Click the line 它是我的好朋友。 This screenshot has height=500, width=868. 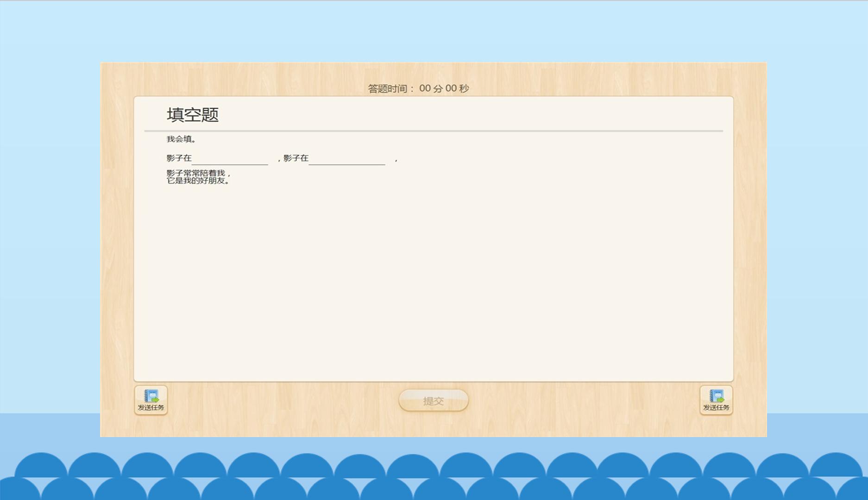tap(198, 181)
